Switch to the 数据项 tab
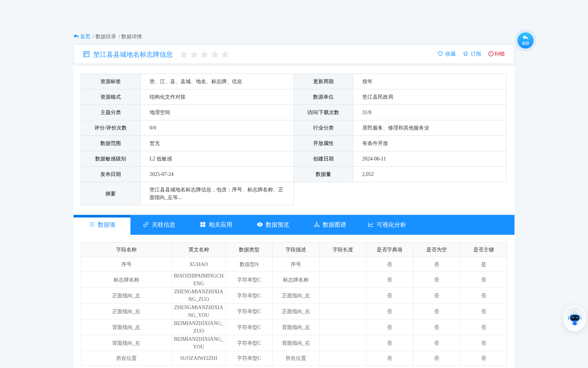 point(102,225)
